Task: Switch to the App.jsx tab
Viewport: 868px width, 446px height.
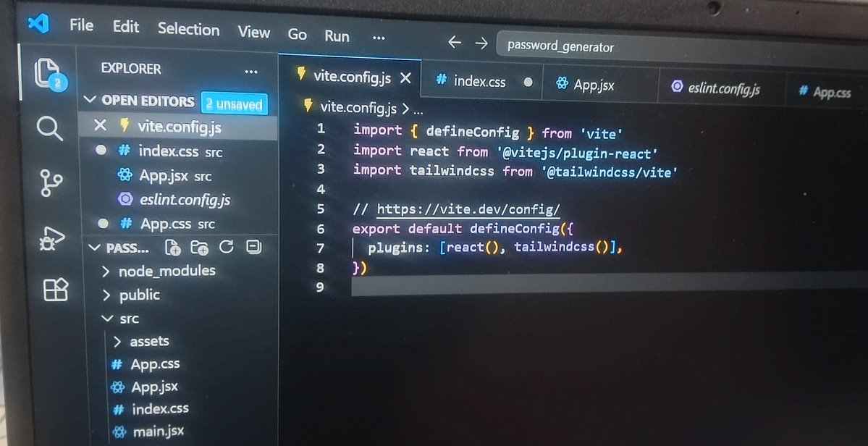Action: 594,85
